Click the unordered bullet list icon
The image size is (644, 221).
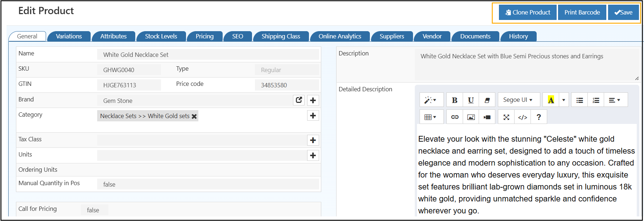click(x=579, y=100)
